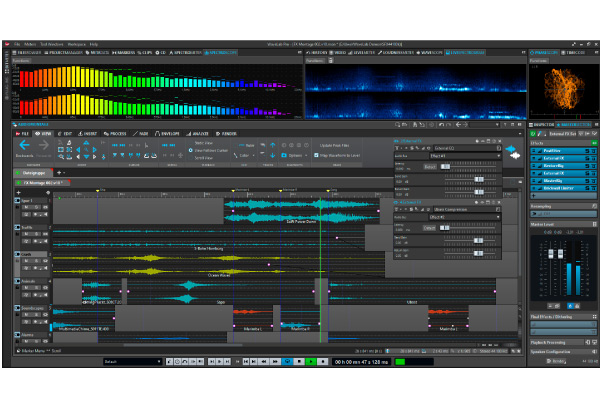Solo the Spur 1 track
This screenshot has width=600, height=404.
point(36,207)
